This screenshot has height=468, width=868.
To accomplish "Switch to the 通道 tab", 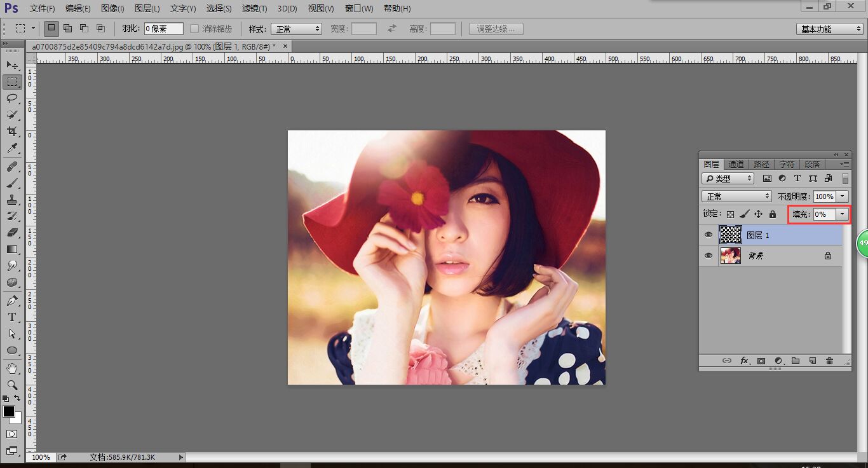I will pyautogui.click(x=736, y=164).
